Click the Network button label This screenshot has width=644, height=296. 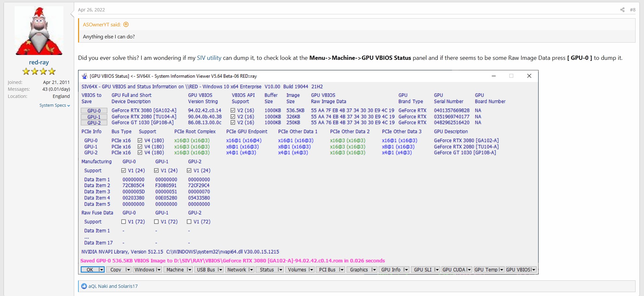pyautogui.click(x=237, y=270)
